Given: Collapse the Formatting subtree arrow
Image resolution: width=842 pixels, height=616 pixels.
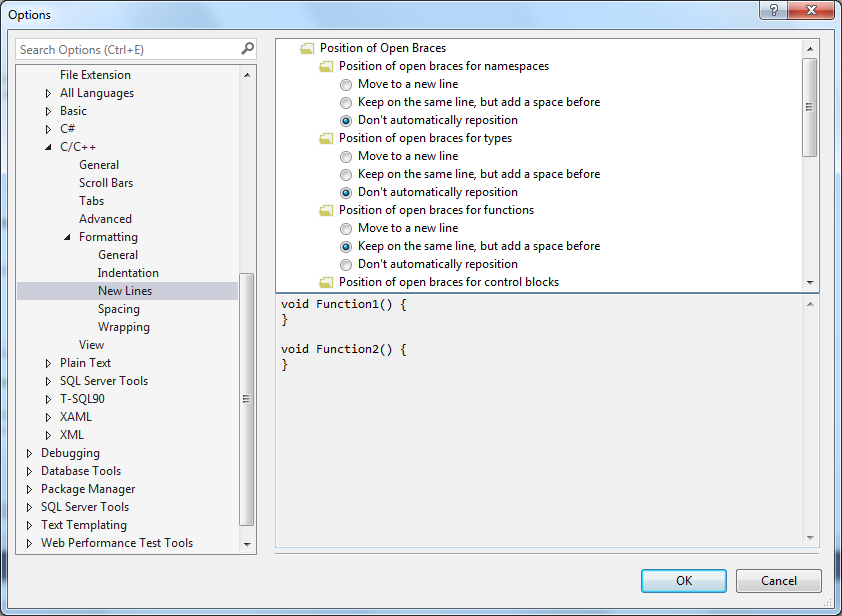Looking at the screenshot, I should point(67,237).
